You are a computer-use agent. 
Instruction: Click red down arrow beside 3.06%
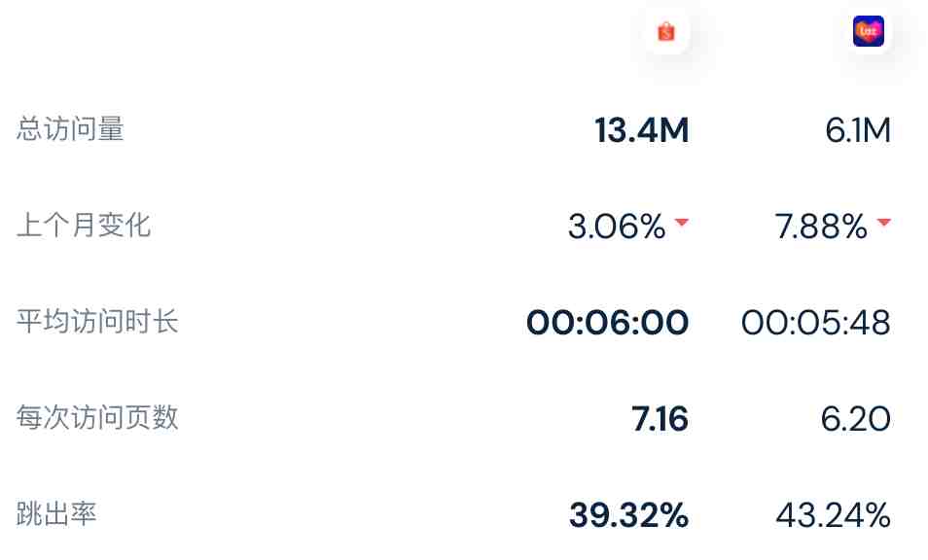pyautogui.click(x=682, y=223)
